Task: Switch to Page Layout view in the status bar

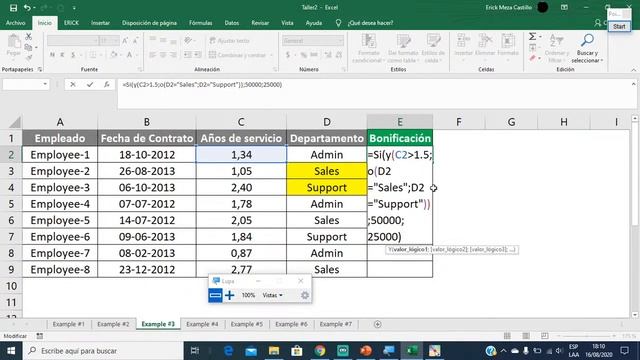Action: point(526,336)
